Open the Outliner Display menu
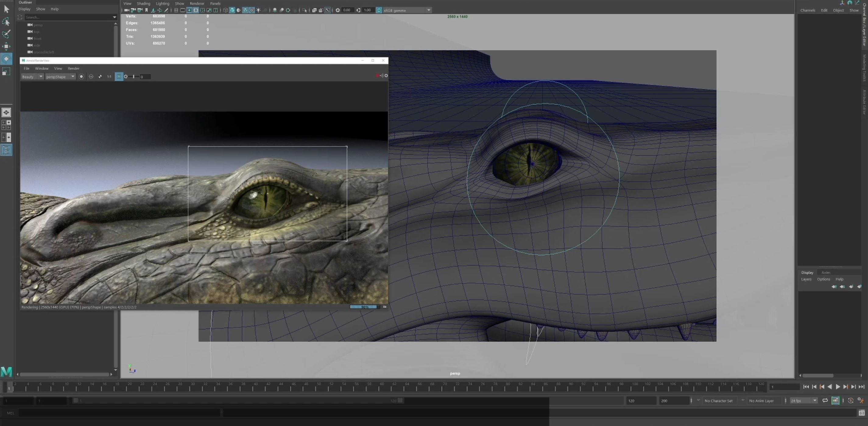The height and width of the screenshot is (426, 868). click(x=24, y=9)
